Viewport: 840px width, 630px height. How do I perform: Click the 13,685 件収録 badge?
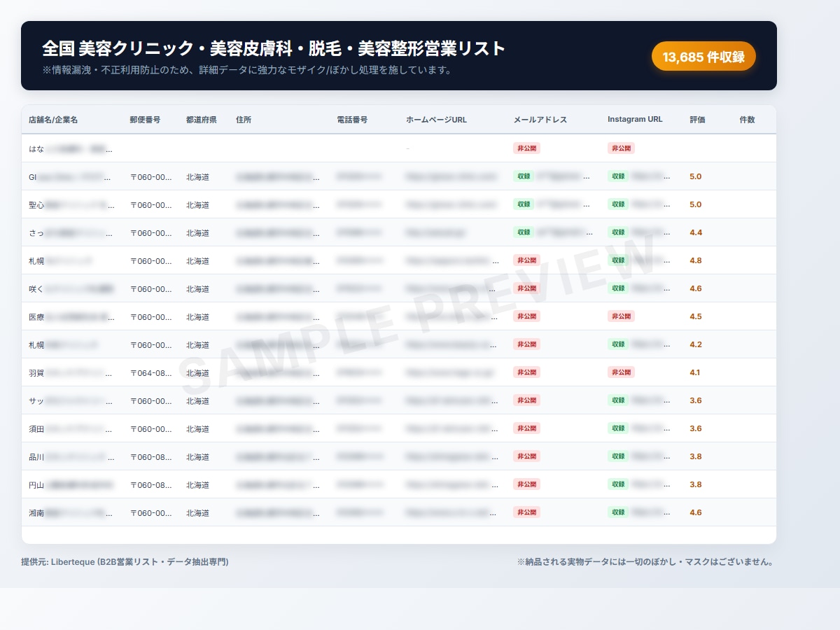(703, 57)
